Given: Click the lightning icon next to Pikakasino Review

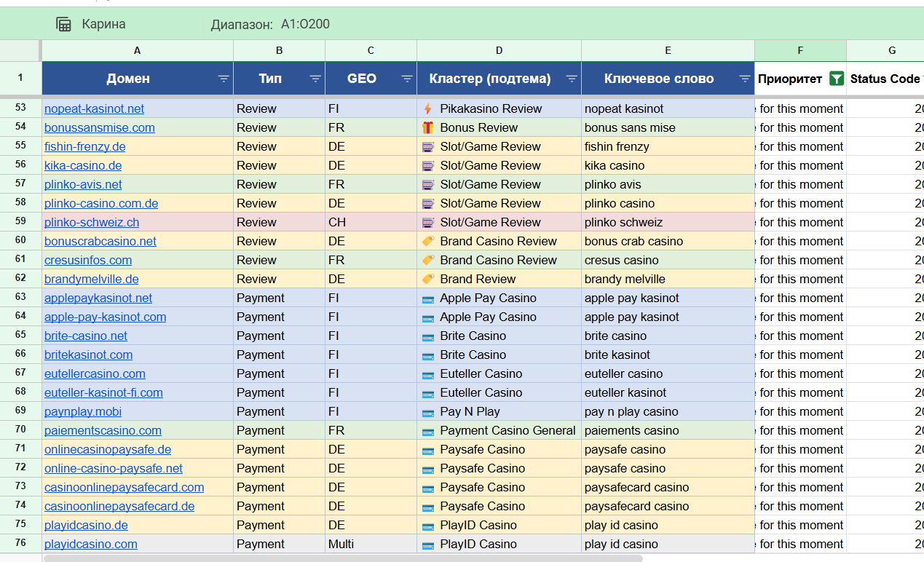Looking at the screenshot, I should (x=427, y=108).
